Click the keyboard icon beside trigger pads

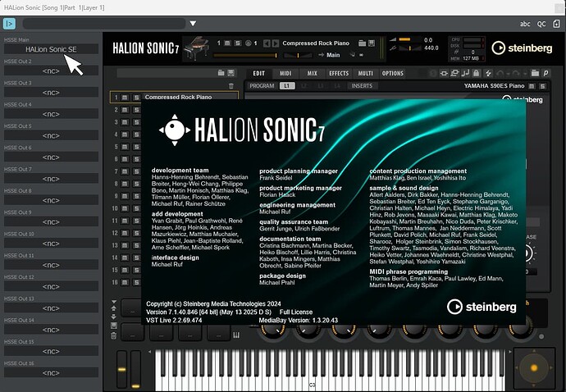(236, 335)
